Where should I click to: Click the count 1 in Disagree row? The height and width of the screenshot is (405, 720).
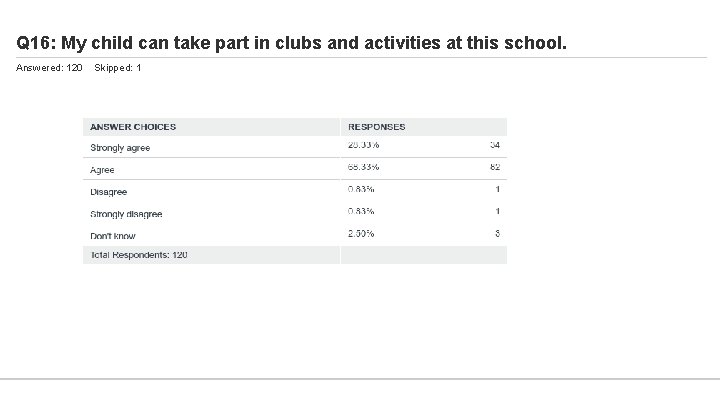497,189
